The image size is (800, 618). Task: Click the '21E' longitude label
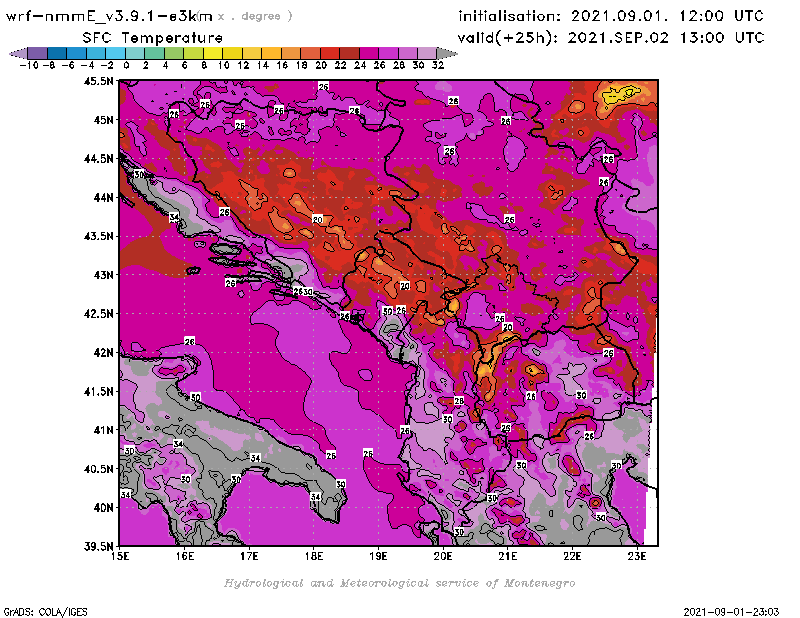coord(508,556)
